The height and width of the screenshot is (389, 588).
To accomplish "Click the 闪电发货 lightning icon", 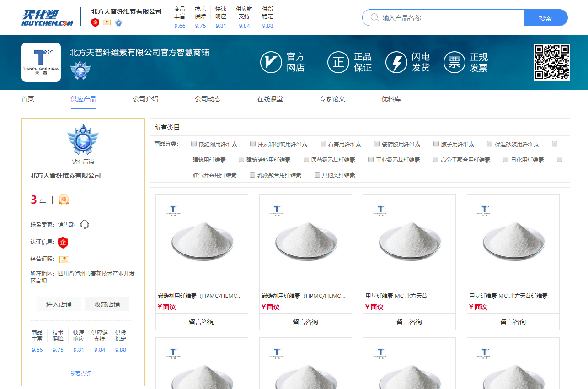I will [396, 62].
